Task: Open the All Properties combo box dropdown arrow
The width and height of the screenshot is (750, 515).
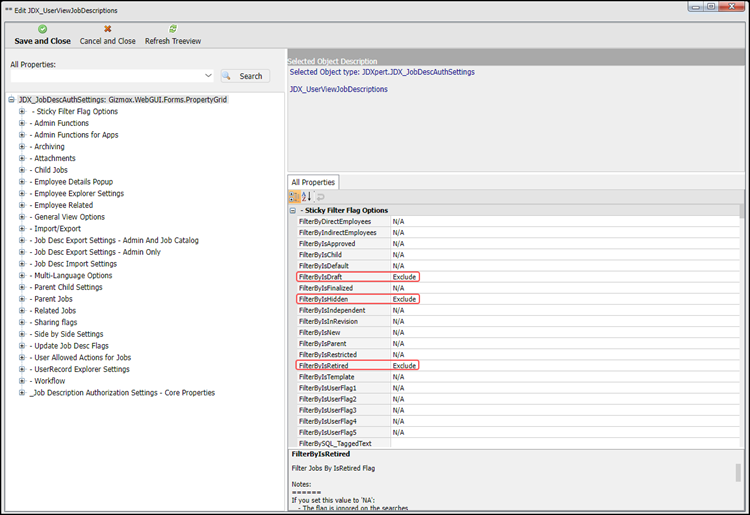Action: (x=208, y=76)
